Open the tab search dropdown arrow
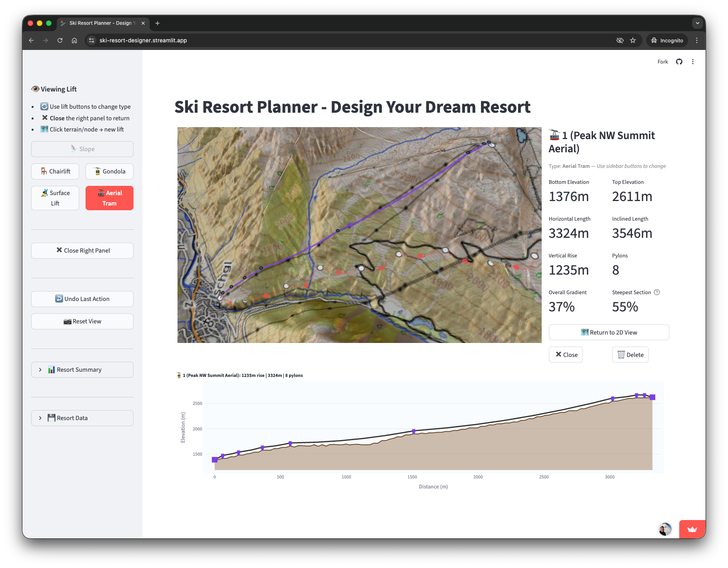This screenshot has width=728, height=568. 698,23
